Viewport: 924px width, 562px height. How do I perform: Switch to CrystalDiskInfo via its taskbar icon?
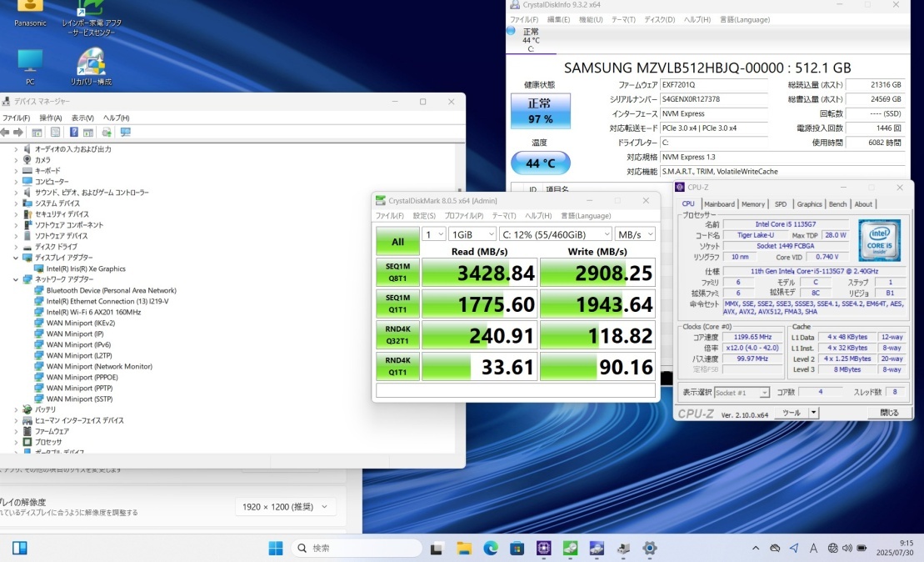pos(597,549)
